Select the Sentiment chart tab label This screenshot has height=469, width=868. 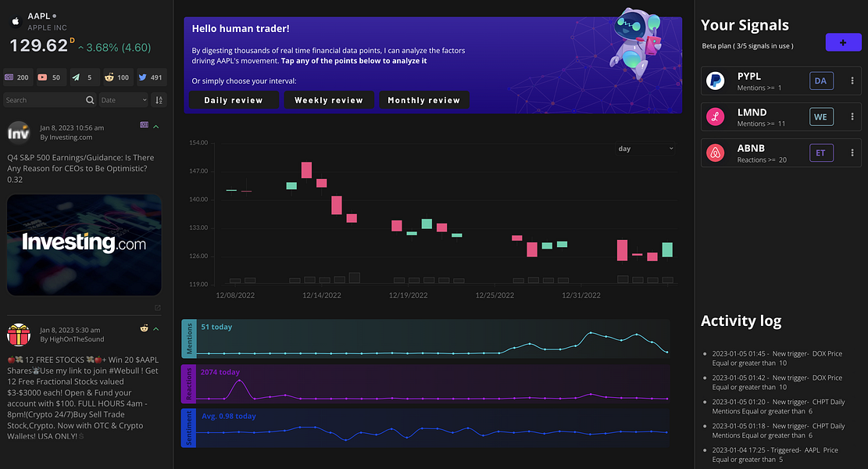pyautogui.click(x=188, y=428)
